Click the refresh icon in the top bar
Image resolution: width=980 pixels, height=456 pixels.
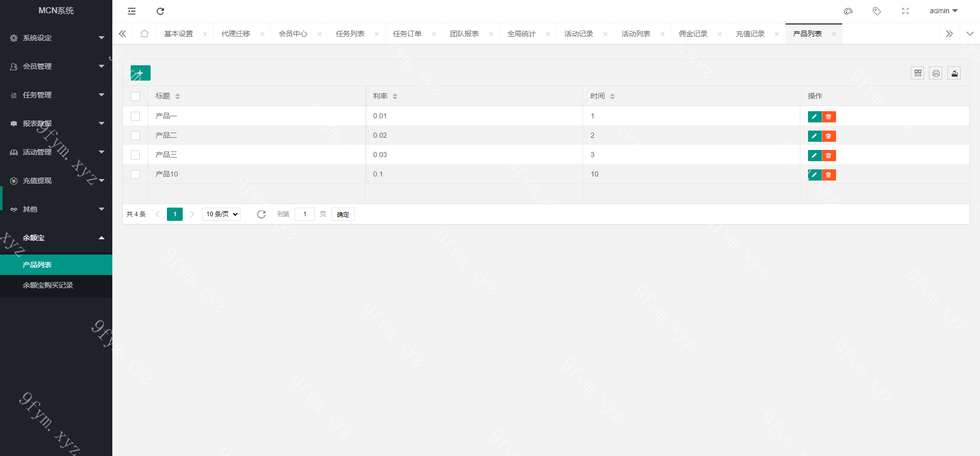pos(160,11)
